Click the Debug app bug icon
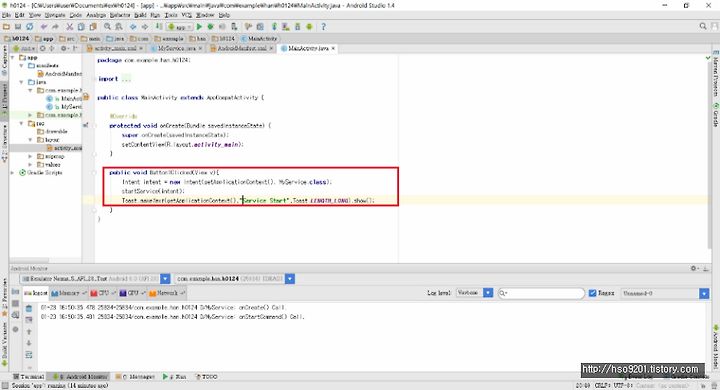Image resolution: width=720 pixels, height=390 pixels. pyautogui.click(x=211, y=27)
